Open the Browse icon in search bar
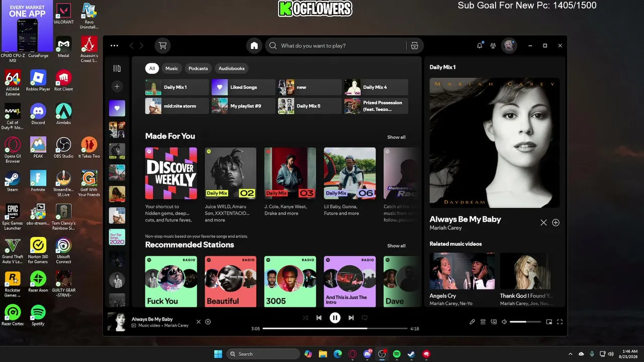The height and width of the screenshot is (362, 644). [x=415, y=46]
